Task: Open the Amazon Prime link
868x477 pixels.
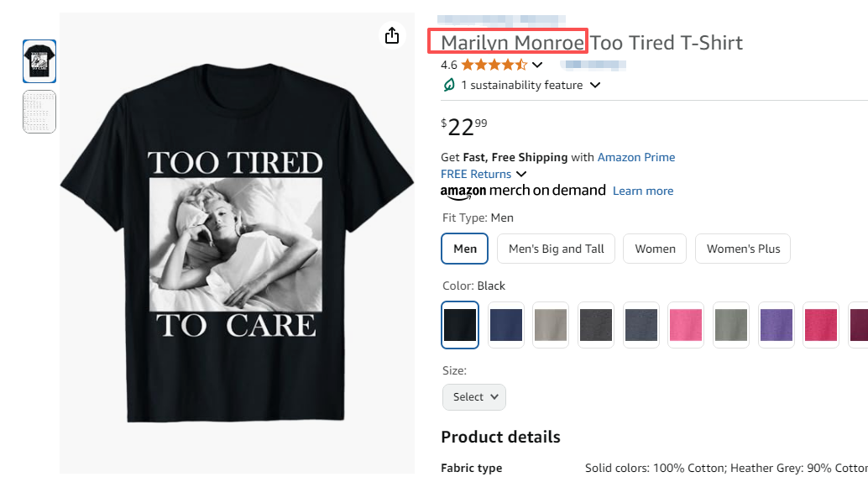Action: coord(636,157)
